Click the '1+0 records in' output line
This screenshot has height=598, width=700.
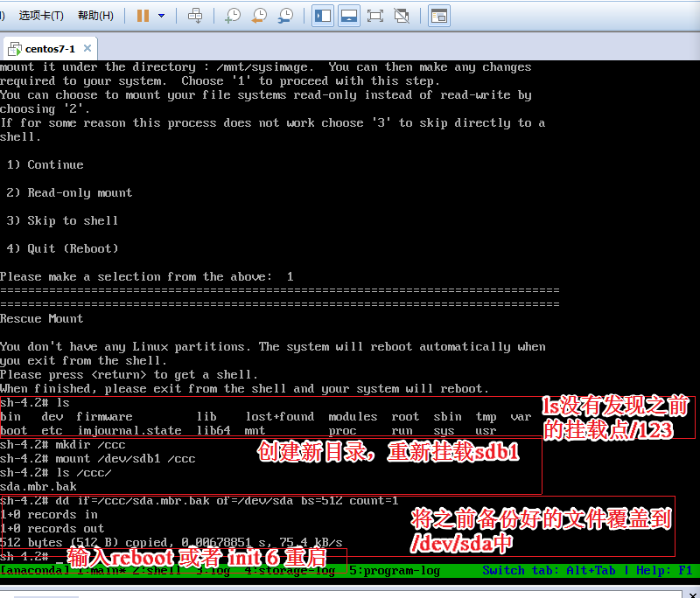tap(49, 515)
